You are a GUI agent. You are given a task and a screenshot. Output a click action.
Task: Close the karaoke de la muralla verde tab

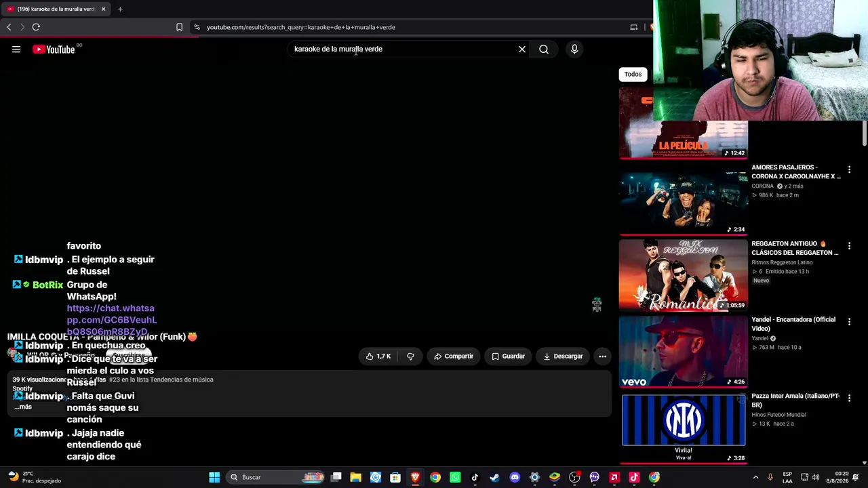pos(103,9)
